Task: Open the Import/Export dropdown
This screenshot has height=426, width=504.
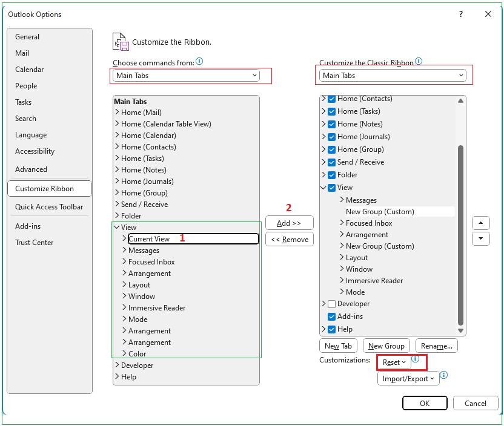Action: pos(408,379)
